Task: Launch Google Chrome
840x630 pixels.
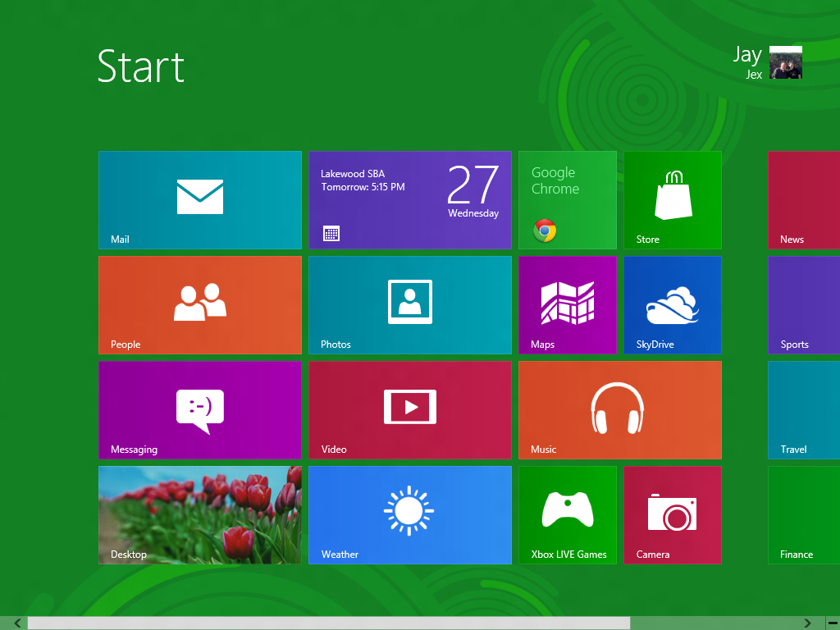Action: tap(567, 199)
